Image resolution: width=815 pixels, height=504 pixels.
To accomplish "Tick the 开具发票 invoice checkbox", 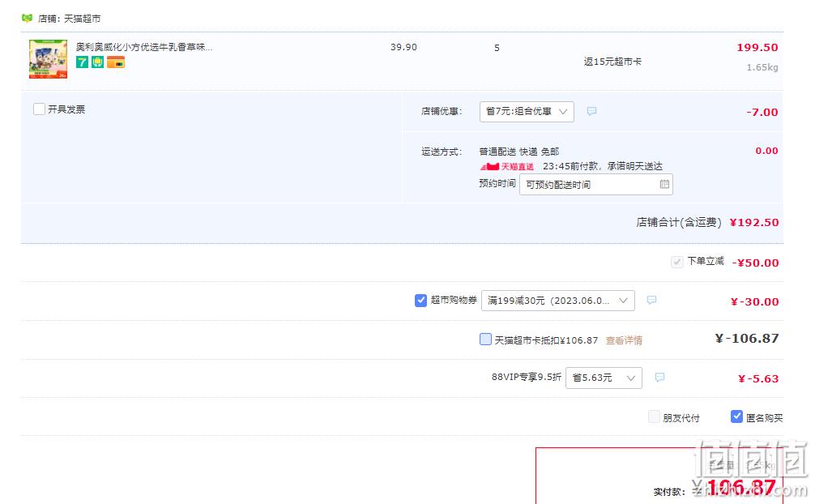I will coord(39,109).
